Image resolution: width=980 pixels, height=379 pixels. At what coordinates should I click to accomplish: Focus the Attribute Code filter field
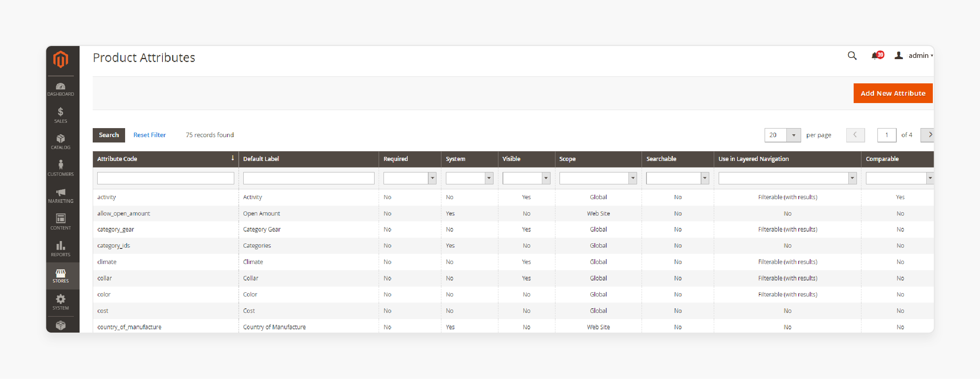[165, 178]
